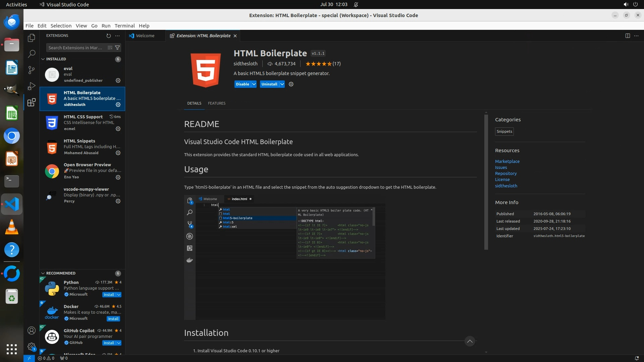This screenshot has height=362, width=644.
Task: Switch to the FEATURES tab
Action: pyautogui.click(x=216, y=103)
